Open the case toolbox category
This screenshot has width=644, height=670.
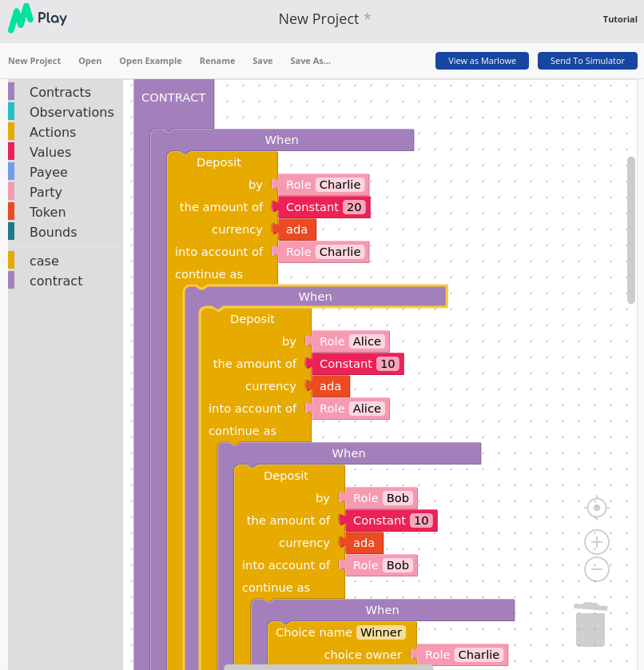(44, 261)
